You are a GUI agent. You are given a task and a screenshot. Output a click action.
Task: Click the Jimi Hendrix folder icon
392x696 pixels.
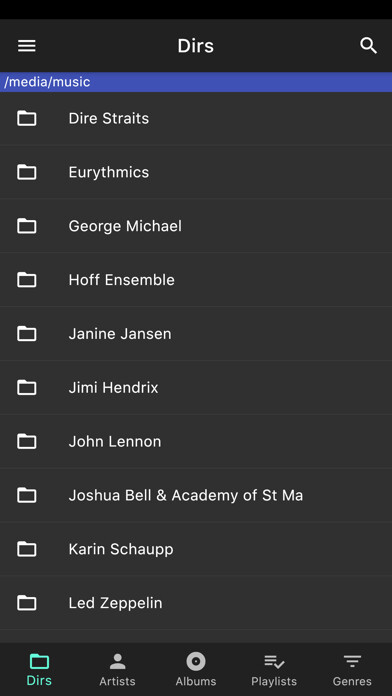point(27,388)
